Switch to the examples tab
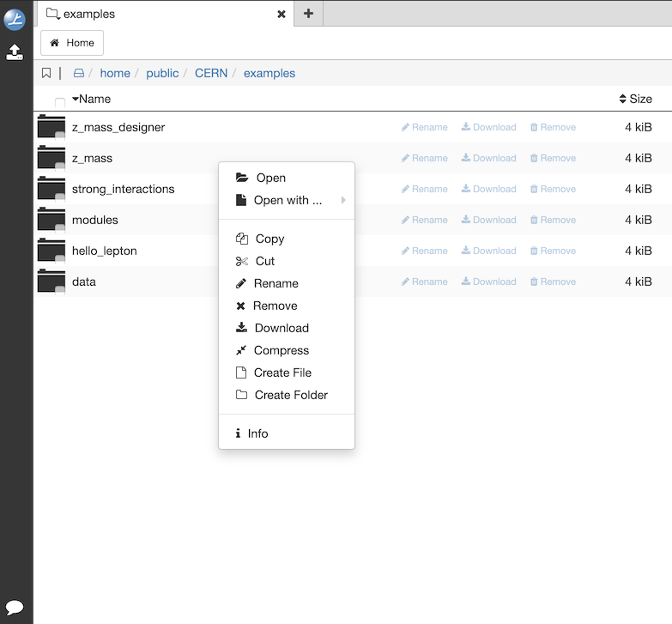Screen dimensions: 672x624 pos(165,14)
